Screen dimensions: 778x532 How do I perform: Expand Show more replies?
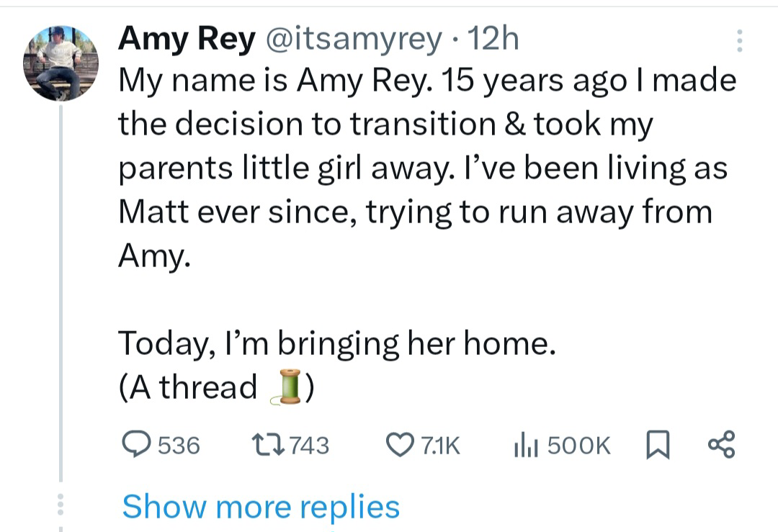(260, 506)
